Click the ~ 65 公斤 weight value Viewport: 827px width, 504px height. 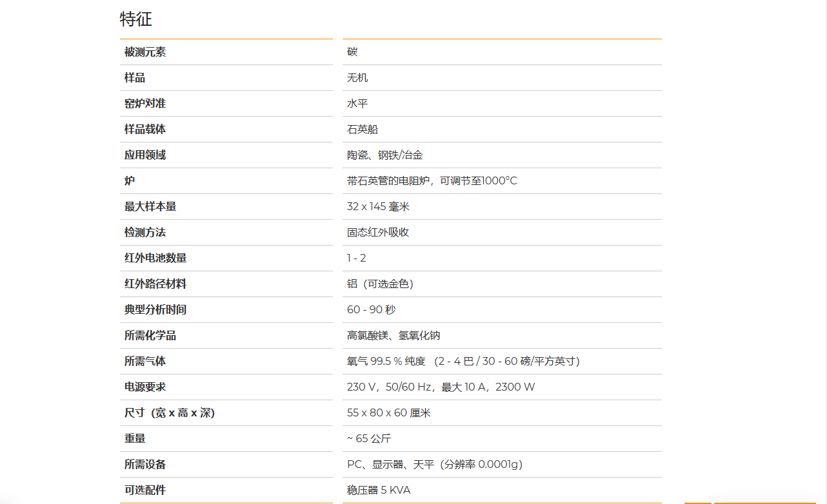(369, 439)
